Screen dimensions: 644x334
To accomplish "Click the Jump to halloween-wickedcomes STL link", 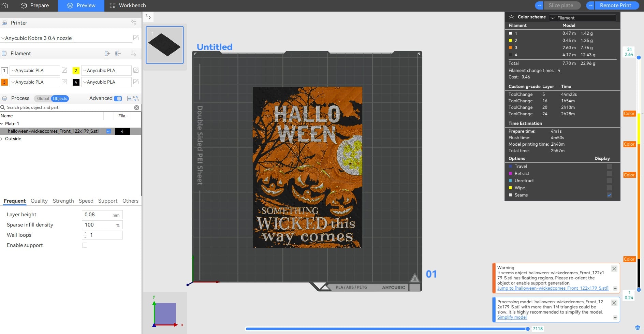I will [x=553, y=288].
